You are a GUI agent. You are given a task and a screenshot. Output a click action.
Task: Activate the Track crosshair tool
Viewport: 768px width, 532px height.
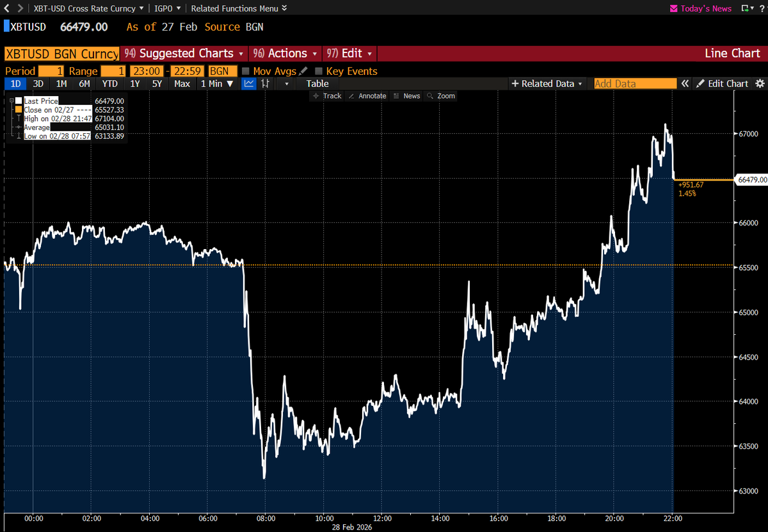pyautogui.click(x=328, y=95)
